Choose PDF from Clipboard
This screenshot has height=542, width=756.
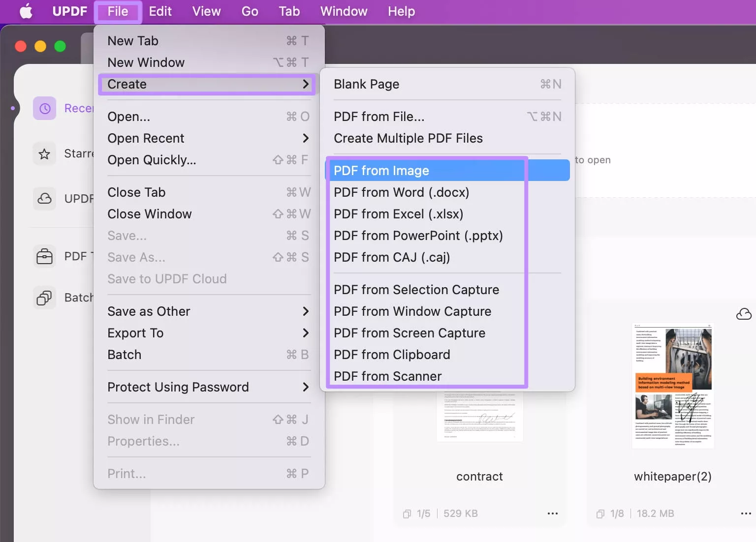coord(447,355)
